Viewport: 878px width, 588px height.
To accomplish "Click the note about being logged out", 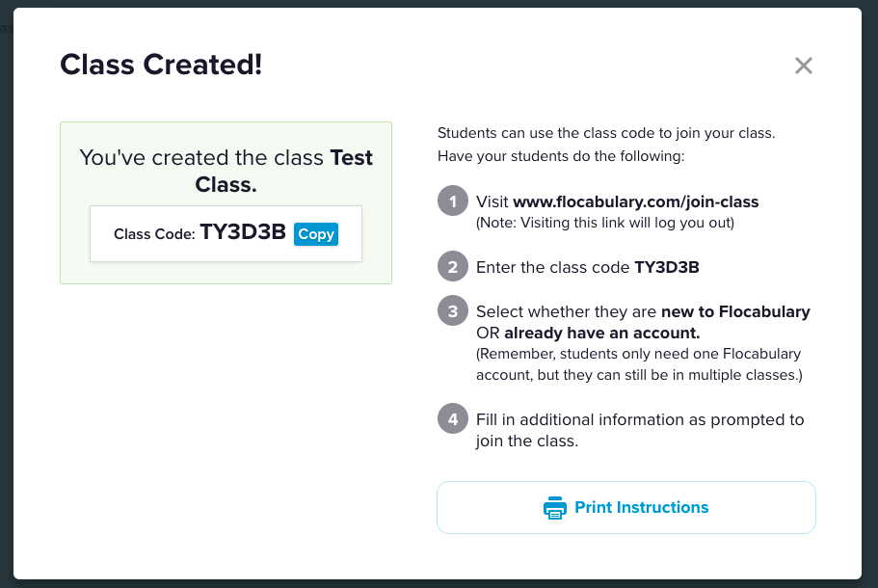I will 606,223.
